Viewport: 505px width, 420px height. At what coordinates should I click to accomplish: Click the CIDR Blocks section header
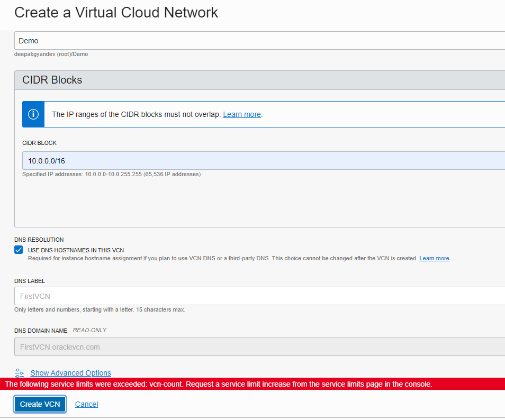pyautogui.click(x=259, y=80)
